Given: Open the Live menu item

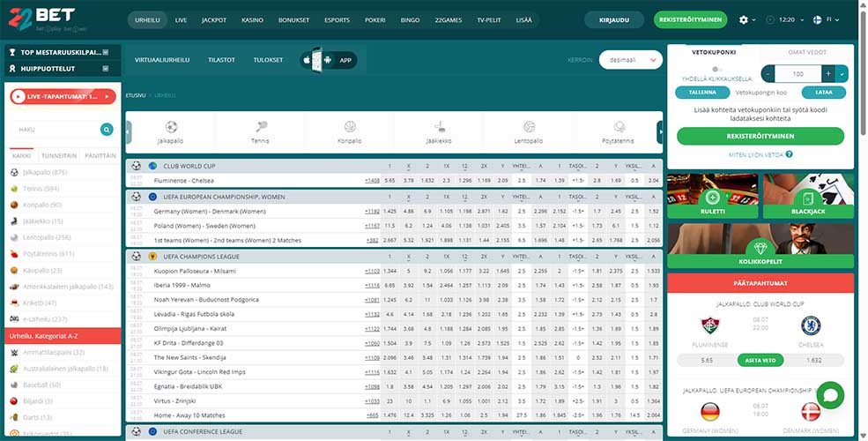Looking at the screenshot, I should tap(181, 20).
